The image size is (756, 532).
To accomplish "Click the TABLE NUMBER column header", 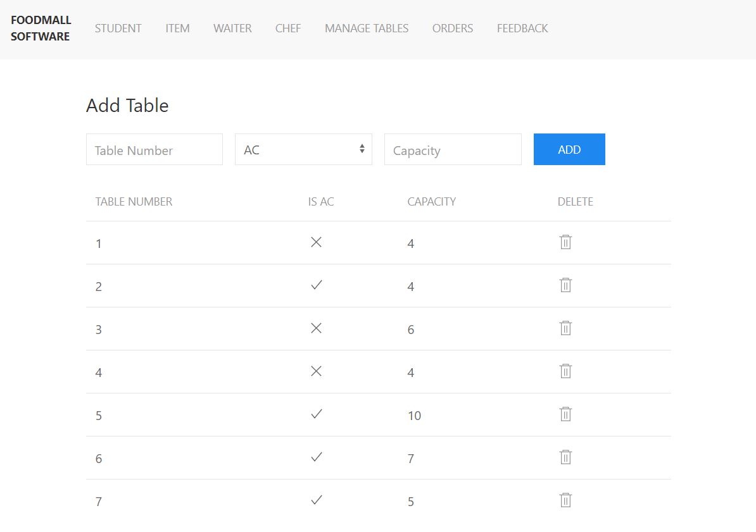I will [x=134, y=201].
